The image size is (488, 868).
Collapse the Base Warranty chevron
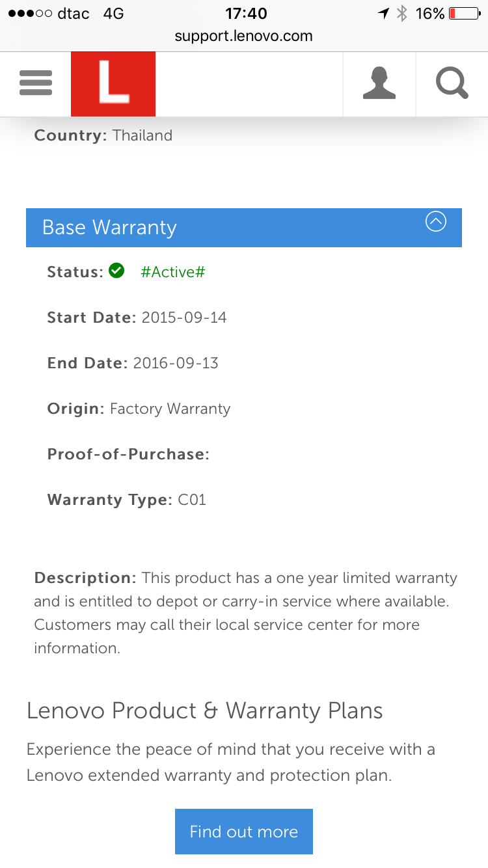click(x=435, y=222)
